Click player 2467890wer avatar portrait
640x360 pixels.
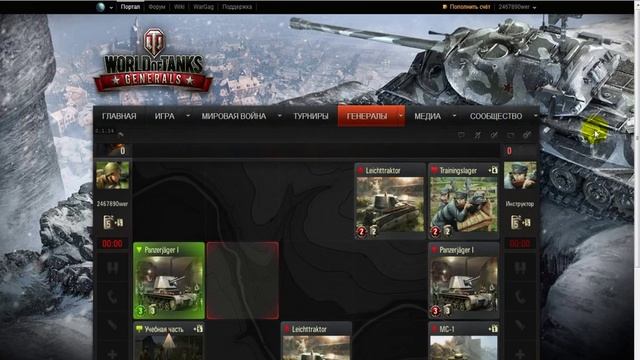112,175
